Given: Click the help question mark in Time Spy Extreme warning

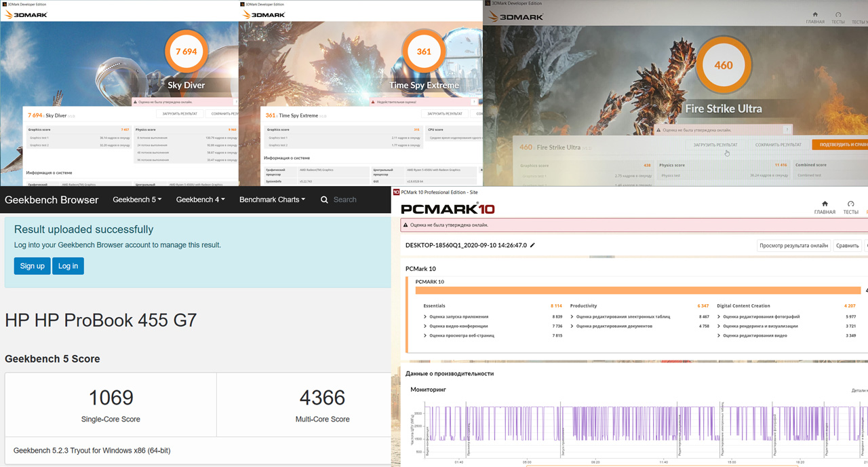Looking at the screenshot, I should [x=475, y=102].
